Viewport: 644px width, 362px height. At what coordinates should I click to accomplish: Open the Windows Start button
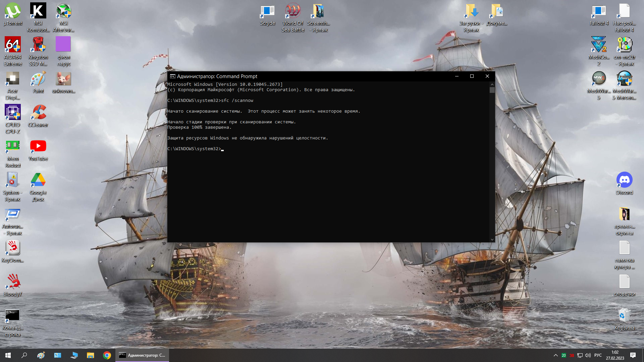point(8,355)
